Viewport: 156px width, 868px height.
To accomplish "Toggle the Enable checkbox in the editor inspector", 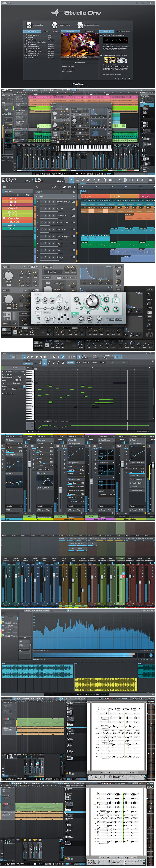I will point(28,361).
